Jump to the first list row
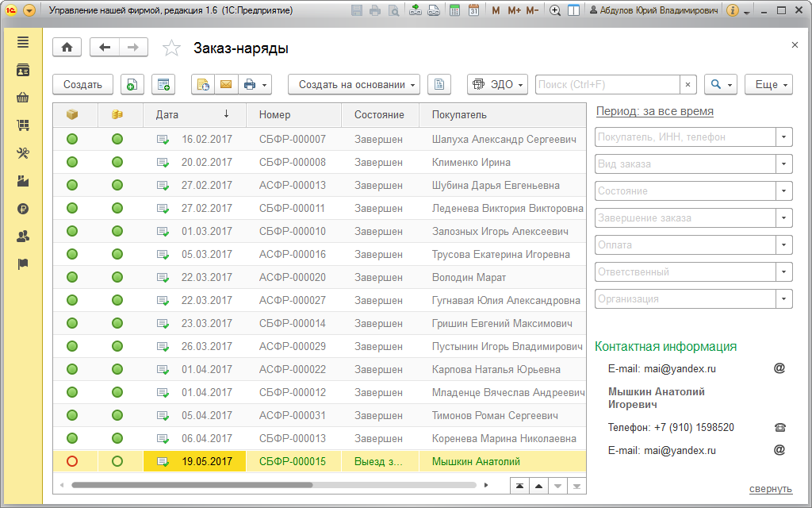This screenshot has width=812, height=508. coord(519,487)
